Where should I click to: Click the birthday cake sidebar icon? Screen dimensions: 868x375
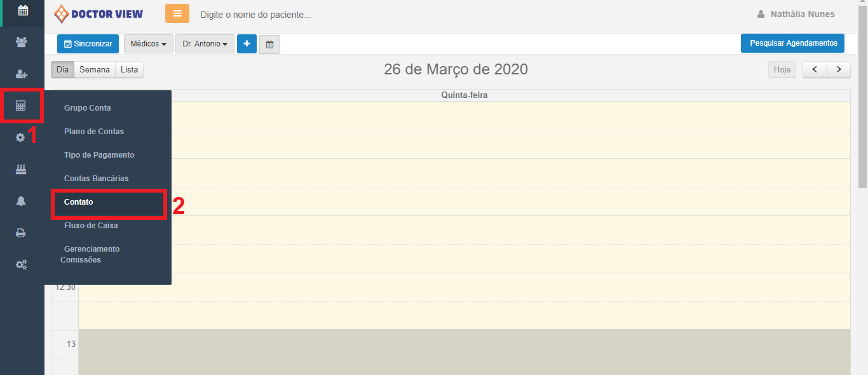tap(21, 169)
